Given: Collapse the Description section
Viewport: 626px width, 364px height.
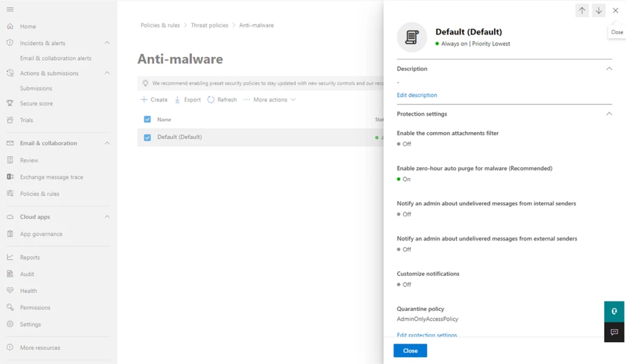Looking at the screenshot, I should 608,68.
